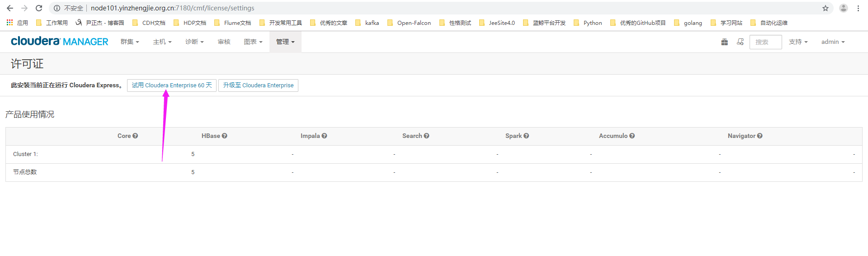Viewport: 868px width, 256px height.
Task: Open the 优秀的GitHub项目 bookmark folder
Action: [638, 23]
